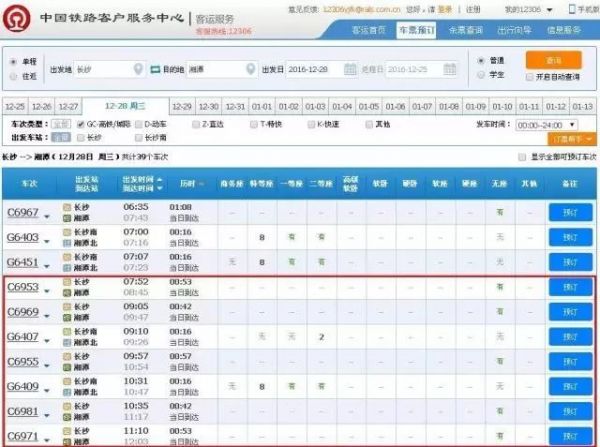Screen dimensions: 600x447
Task: Select the 12-29 date tab
Action: click(181, 106)
